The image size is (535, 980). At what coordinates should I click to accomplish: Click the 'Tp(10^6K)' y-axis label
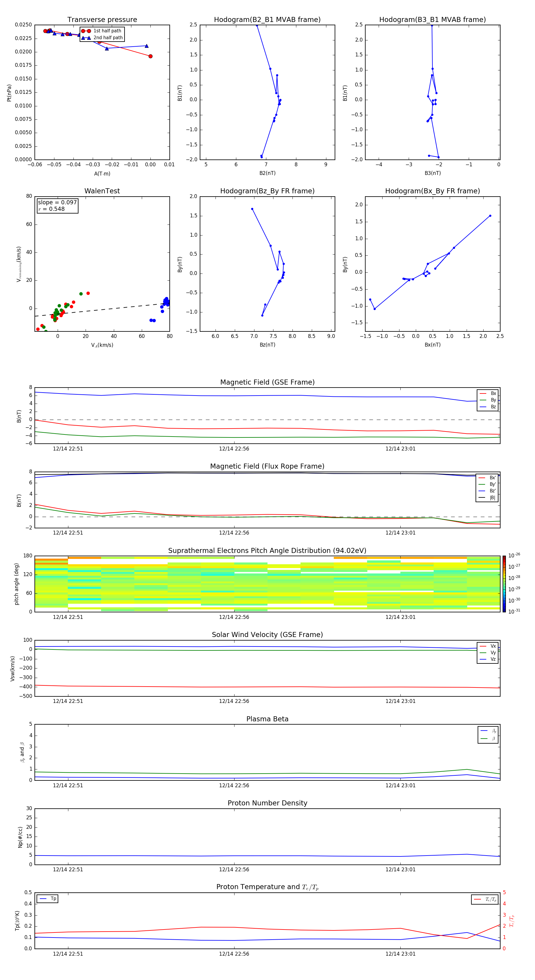point(17,921)
